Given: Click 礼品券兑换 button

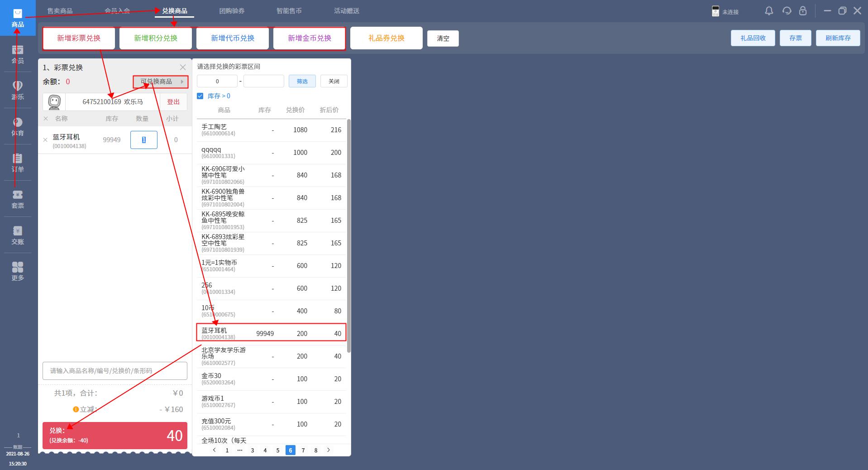Looking at the screenshot, I should [386, 38].
